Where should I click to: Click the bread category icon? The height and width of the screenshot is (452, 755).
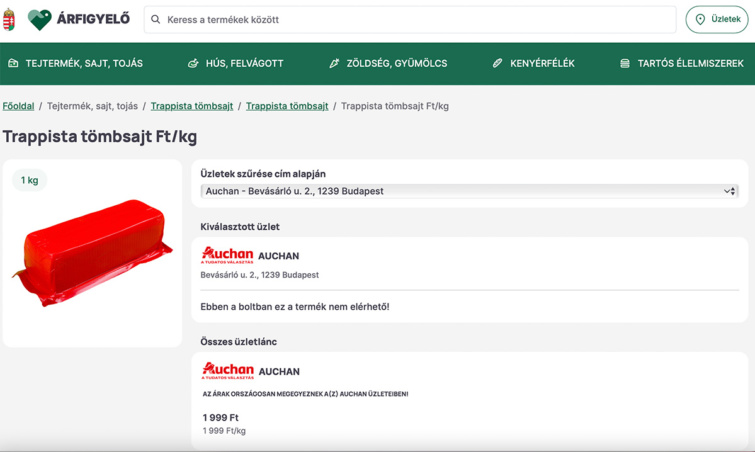(498, 63)
